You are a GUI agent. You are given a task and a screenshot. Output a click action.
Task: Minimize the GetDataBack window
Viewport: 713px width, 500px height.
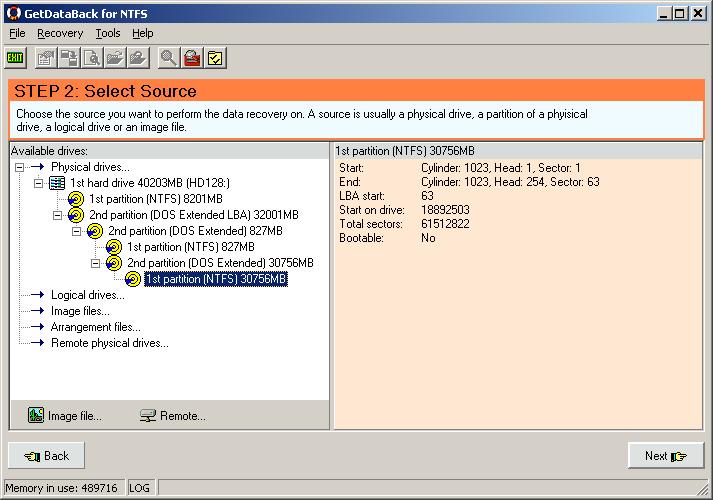pos(664,13)
